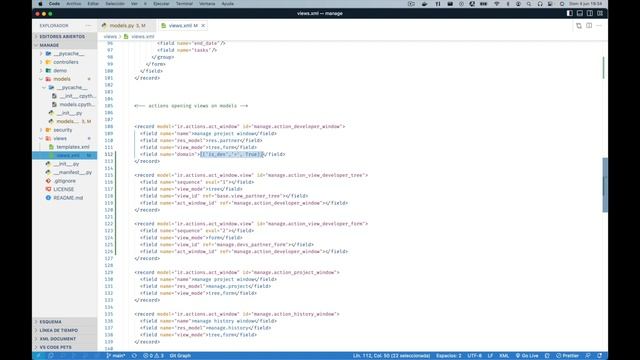Click editor vertical scrollbar thumb
This screenshot has width=640, height=360.
click(x=605, y=185)
